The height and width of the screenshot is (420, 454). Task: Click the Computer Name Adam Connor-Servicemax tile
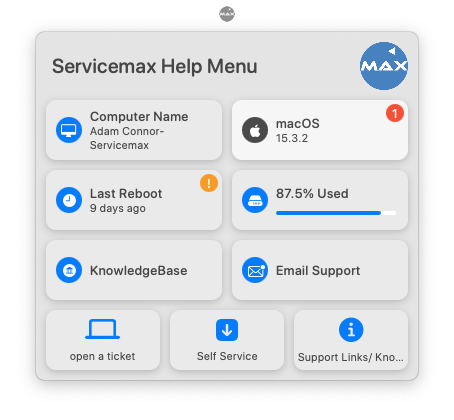pos(134,130)
